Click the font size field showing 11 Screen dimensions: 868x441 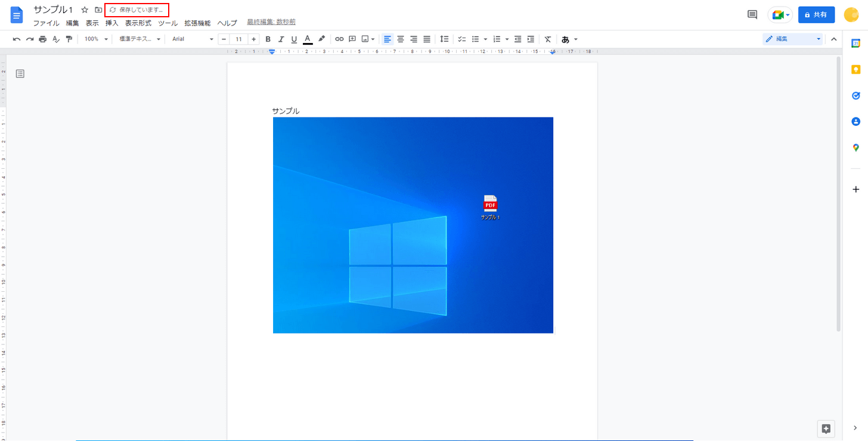pos(238,39)
